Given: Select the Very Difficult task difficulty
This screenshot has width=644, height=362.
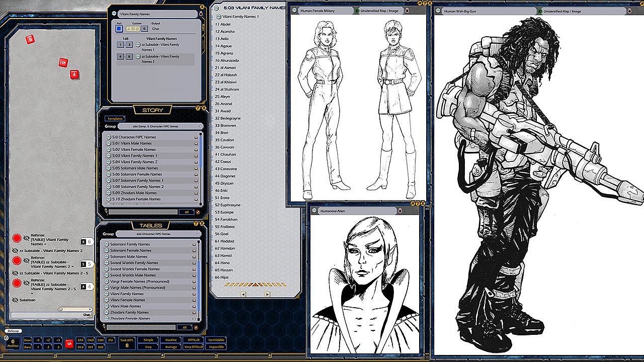Looking at the screenshot, I should [194, 347].
